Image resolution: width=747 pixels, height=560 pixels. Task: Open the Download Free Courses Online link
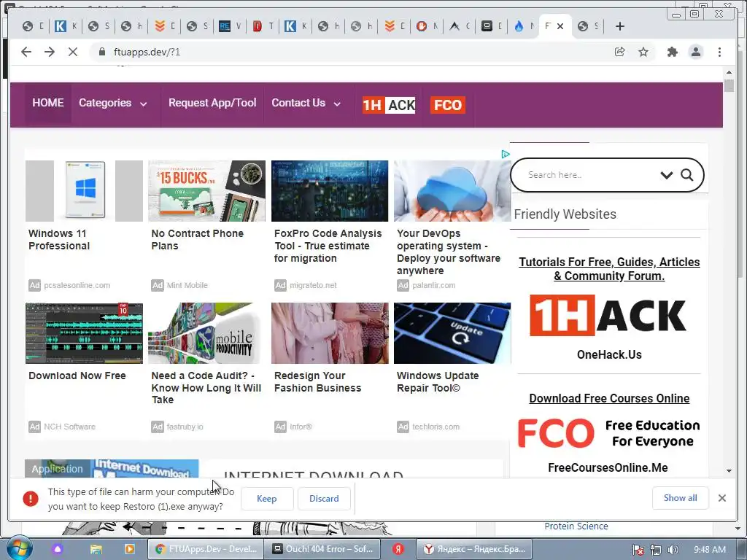pos(609,399)
